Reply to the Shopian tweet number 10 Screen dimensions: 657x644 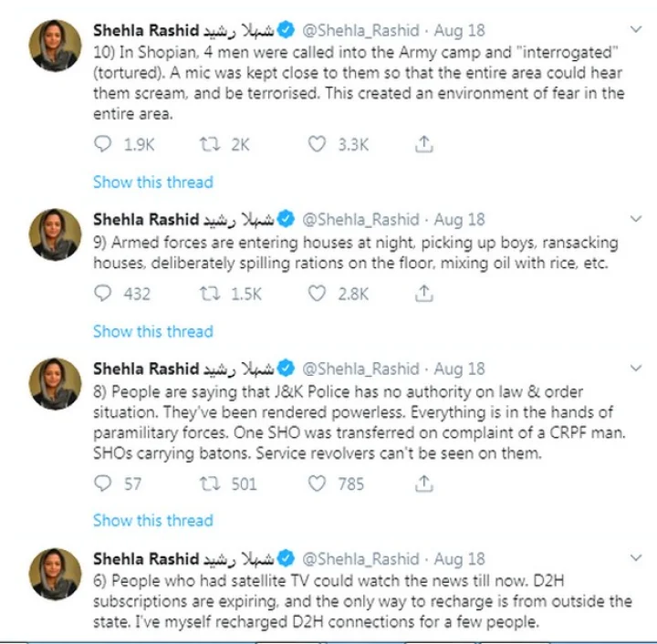(x=102, y=144)
